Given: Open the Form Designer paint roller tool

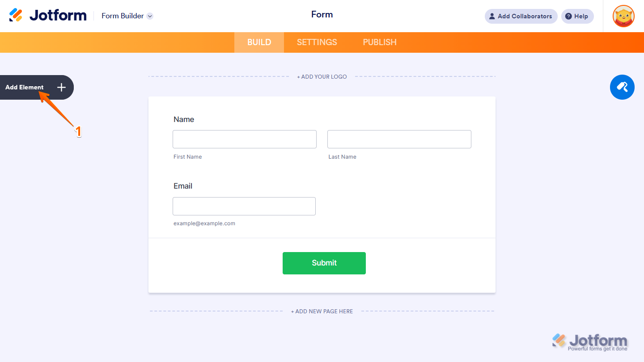Looking at the screenshot, I should pyautogui.click(x=622, y=87).
